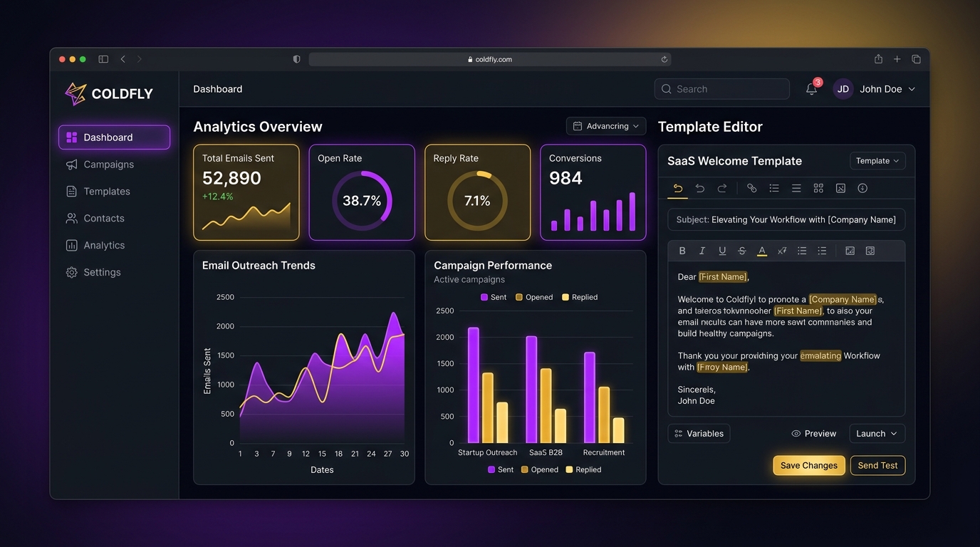Screen dimensions: 980x547
Task: Click the [Company Name] variable in the email body
Action: [843, 299]
